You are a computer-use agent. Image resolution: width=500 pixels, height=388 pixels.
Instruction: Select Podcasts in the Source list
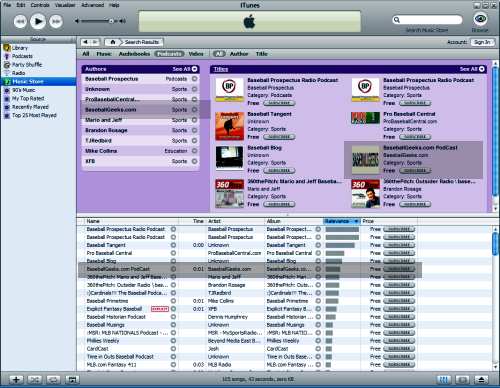22,56
